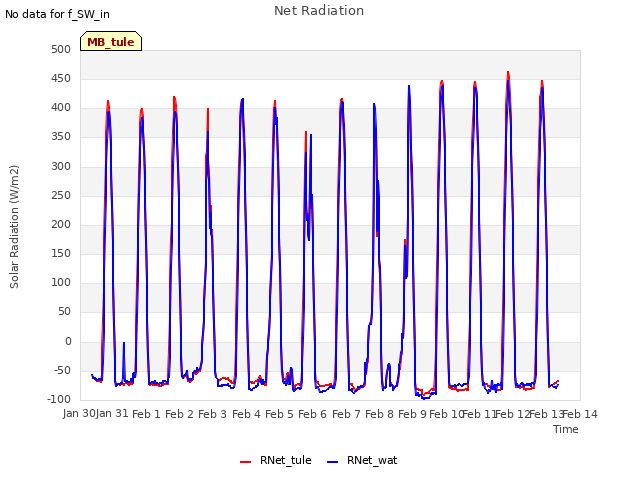This screenshot has height=480, width=640.
Task: Click the 200 y-axis tick label
Action: [x=61, y=224]
